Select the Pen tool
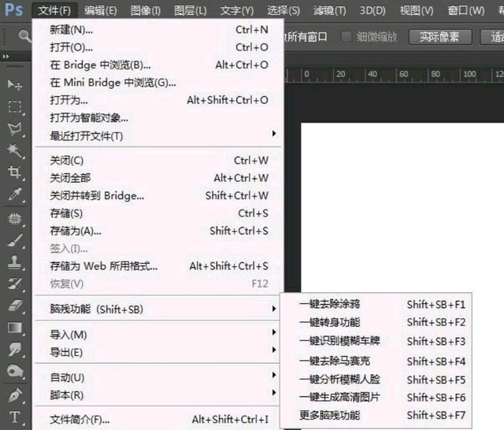504x430 pixels. click(x=15, y=395)
